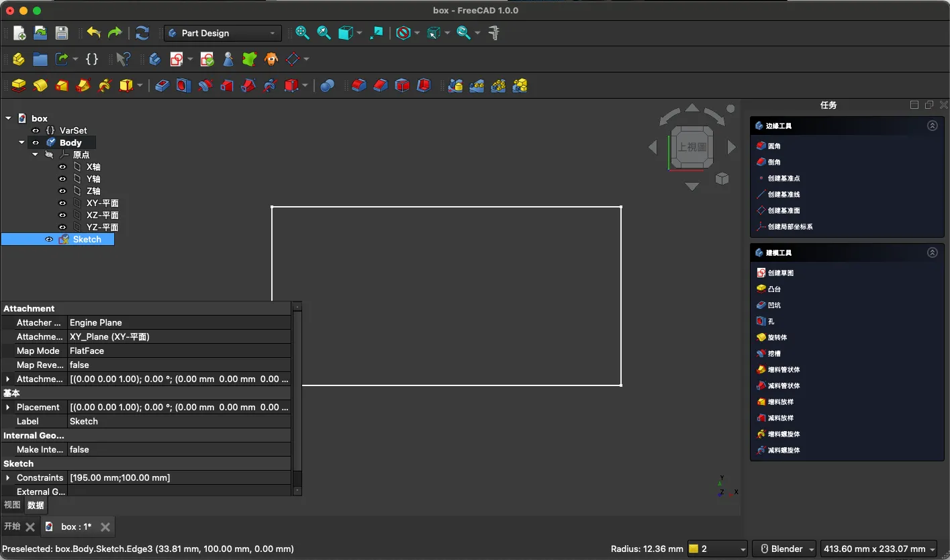Refresh the document with the recompute icon
Screen dimensions: 950x560
click(x=142, y=33)
